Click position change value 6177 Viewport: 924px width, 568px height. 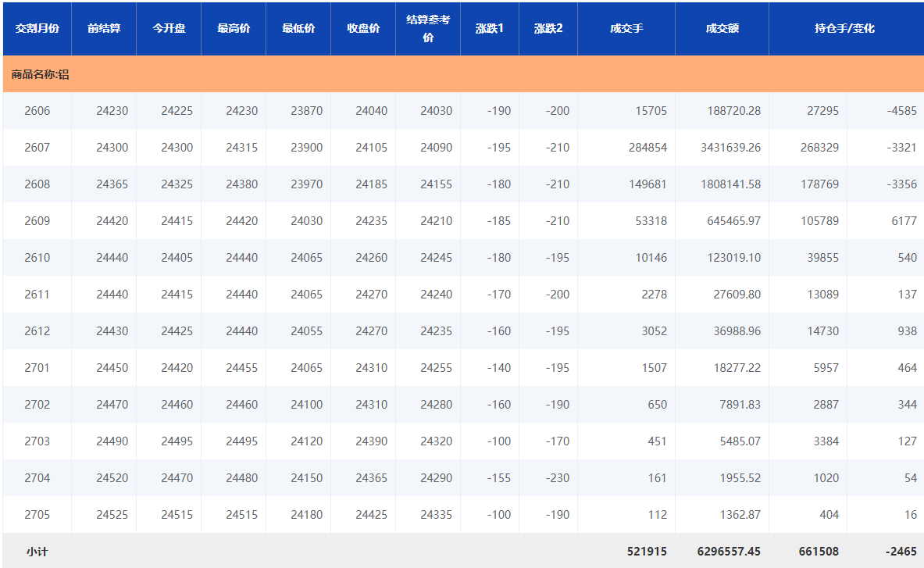pos(904,221)
